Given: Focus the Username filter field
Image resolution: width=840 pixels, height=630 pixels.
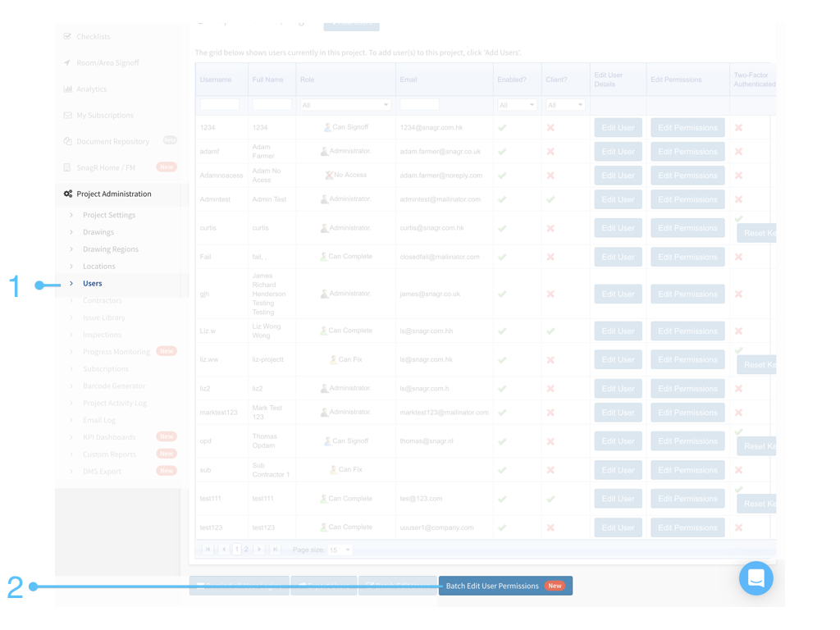Looking at the screenshot, I should [219, 104].
